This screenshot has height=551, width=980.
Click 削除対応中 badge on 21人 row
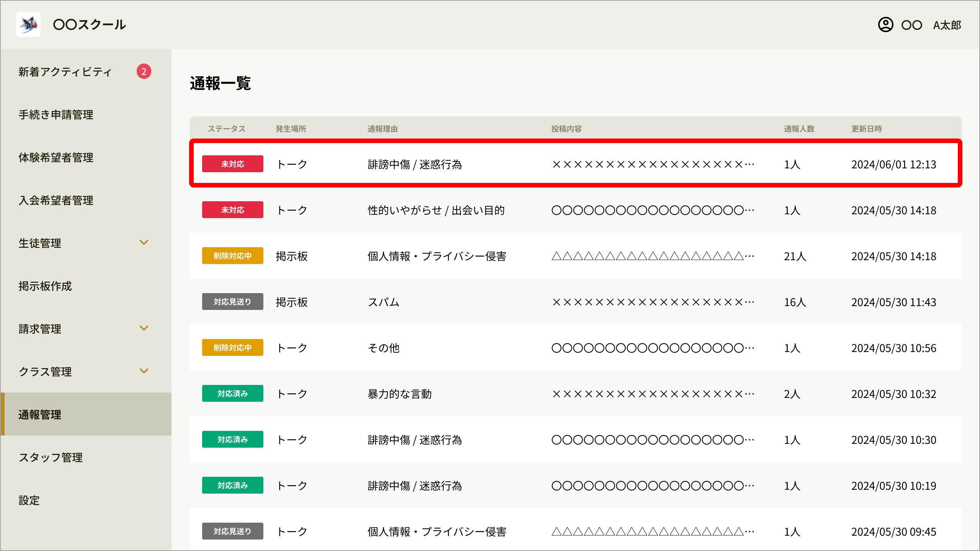(233, 256)
